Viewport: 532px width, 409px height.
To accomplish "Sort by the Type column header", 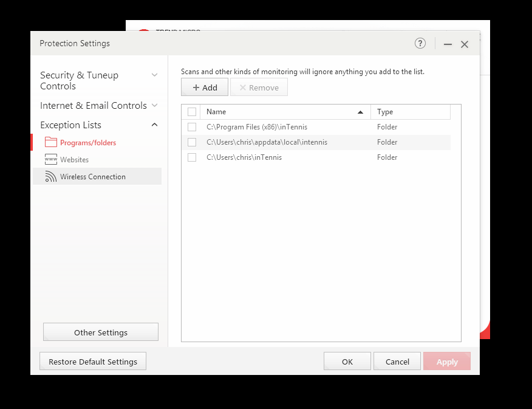I will pos(385,112).
